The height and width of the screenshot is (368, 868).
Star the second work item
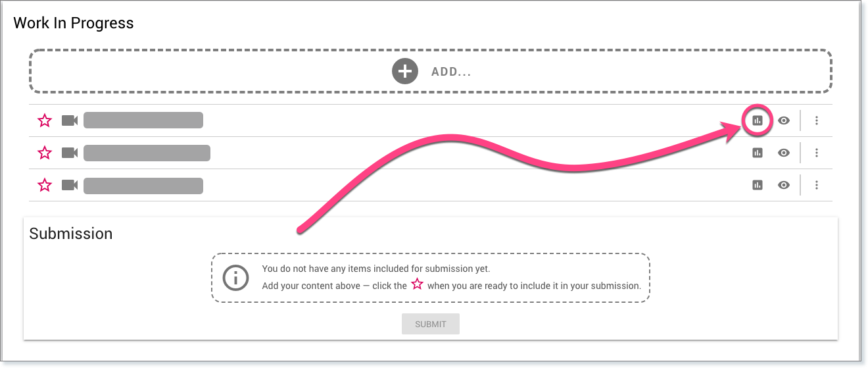pyautogui.click(x=45, y=153)
